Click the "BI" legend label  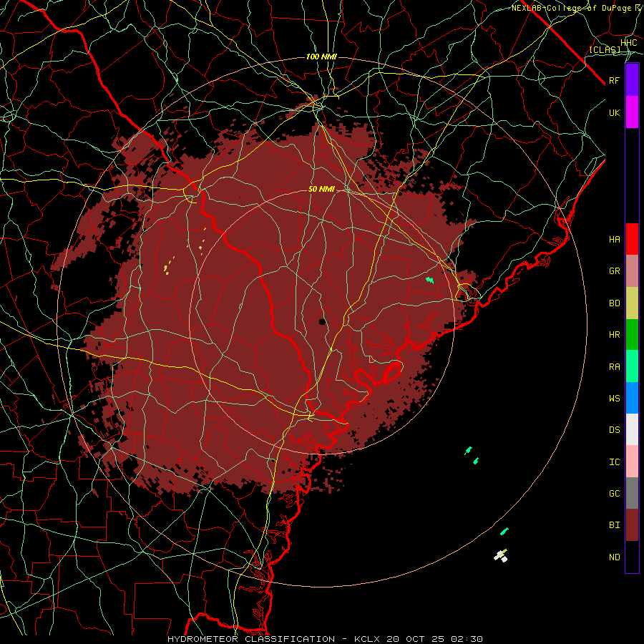click(x=614, y=525)
